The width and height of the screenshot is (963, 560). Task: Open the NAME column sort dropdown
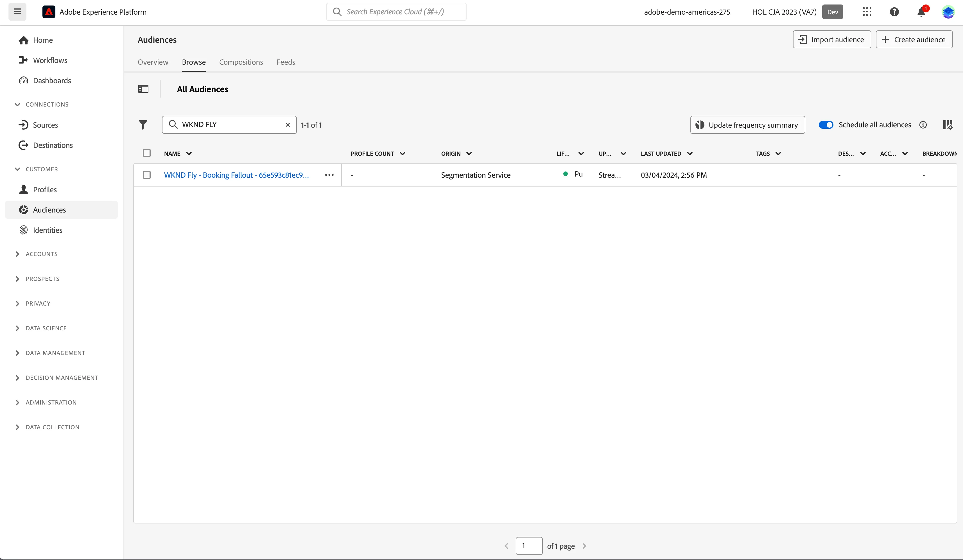pos(189,153)
